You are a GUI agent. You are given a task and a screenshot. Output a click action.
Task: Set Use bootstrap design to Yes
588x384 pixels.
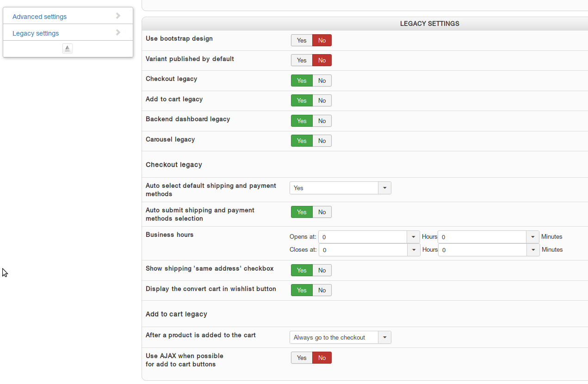click(302, 40)
